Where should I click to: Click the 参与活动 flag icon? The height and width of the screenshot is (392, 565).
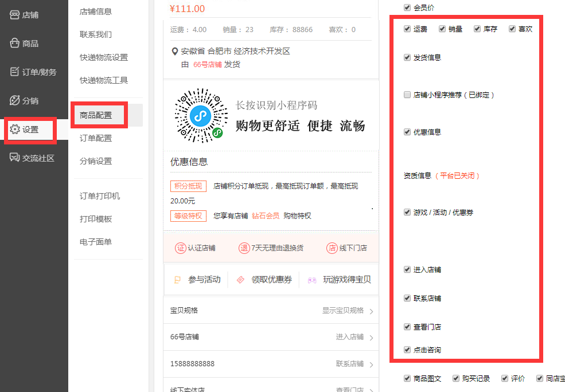point(177,280)
